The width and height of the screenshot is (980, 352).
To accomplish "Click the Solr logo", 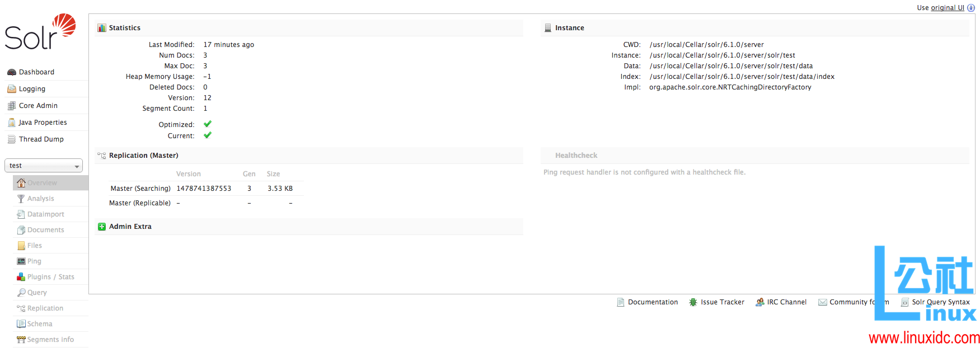I will tap(40, 32).
